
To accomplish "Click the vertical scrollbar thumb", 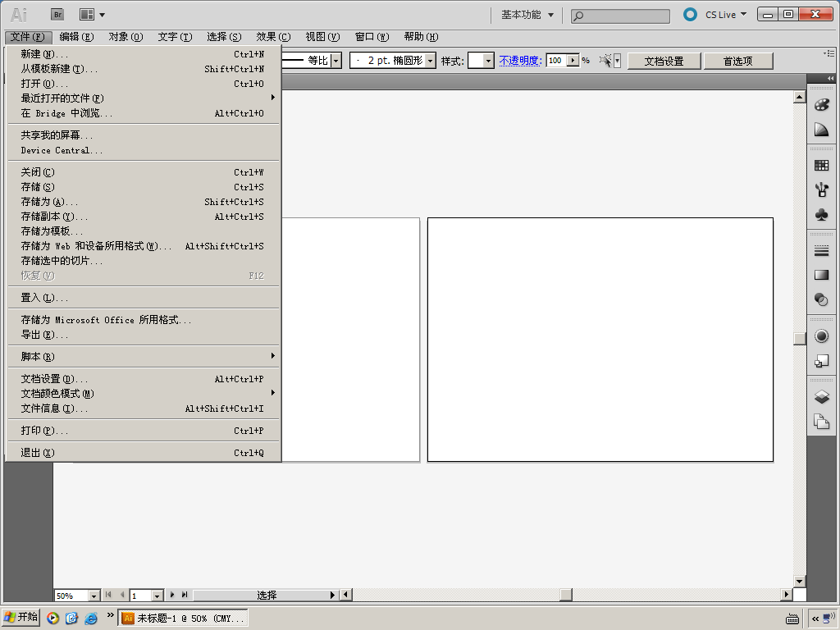I will tap(799, 339).
